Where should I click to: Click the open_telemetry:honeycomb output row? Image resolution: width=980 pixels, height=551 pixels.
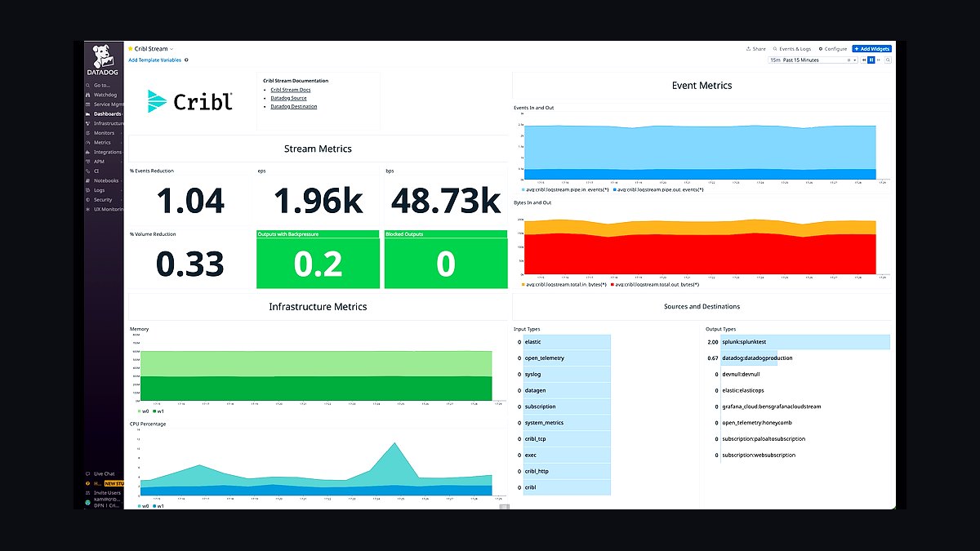click(x=798, y=423)
